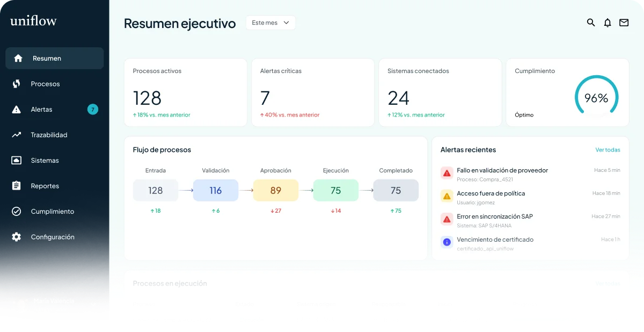This screenshot has height=332, width=644.
Task: Open the Este mes period dropdown
Action: pyautogui.click(x=270, y=23)
